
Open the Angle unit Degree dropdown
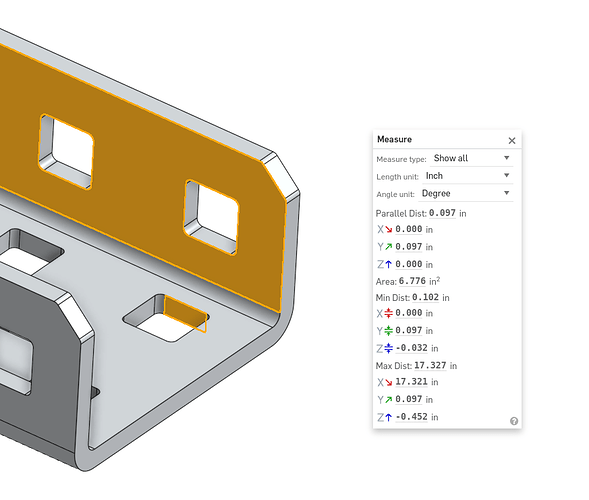tap(466, 193)
